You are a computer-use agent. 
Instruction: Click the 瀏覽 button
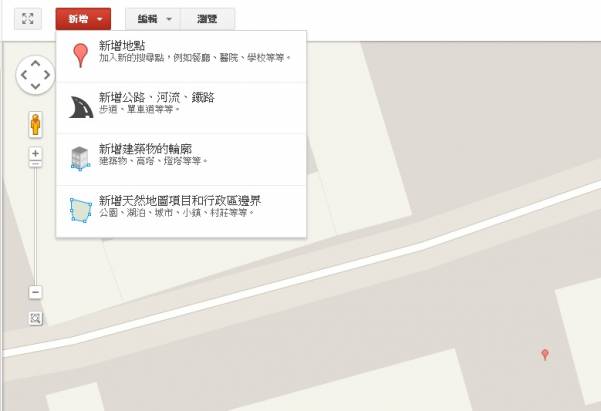207,19
